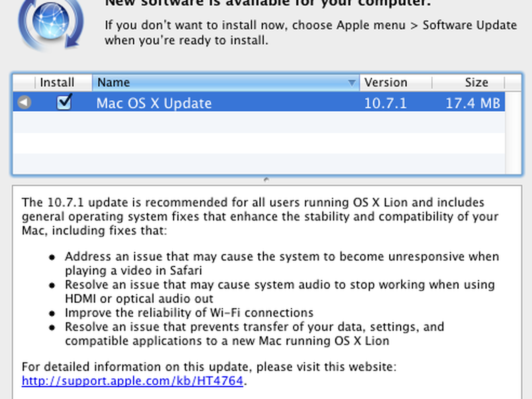Uncheck the Mac OS X Update install checkbox
532x399 pixels.
coord(64,102)
